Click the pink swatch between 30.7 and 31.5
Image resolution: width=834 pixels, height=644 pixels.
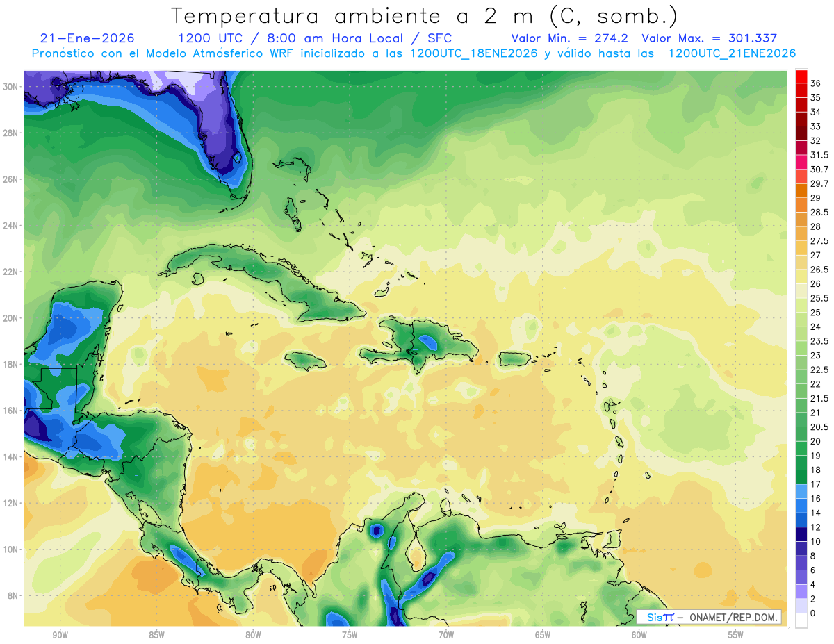tap(801, 162)
